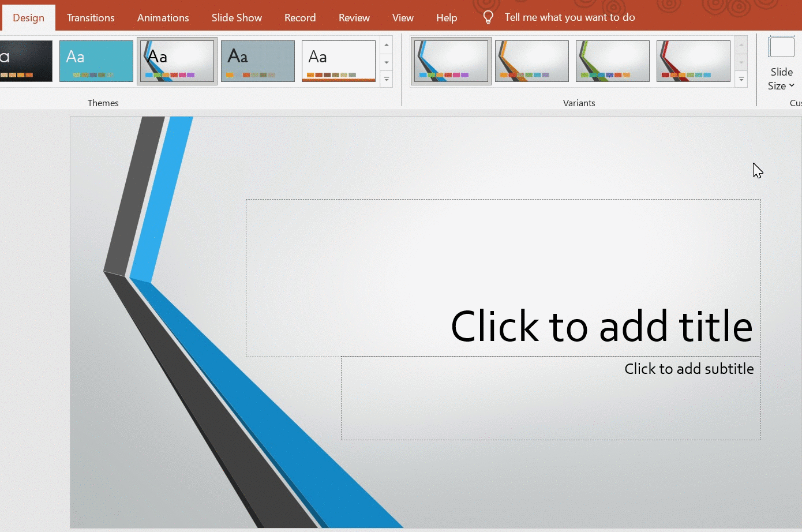The height and width of the screenshot is (532, 802).
Task: Open the Animations tab
Action: click(163, 18)
